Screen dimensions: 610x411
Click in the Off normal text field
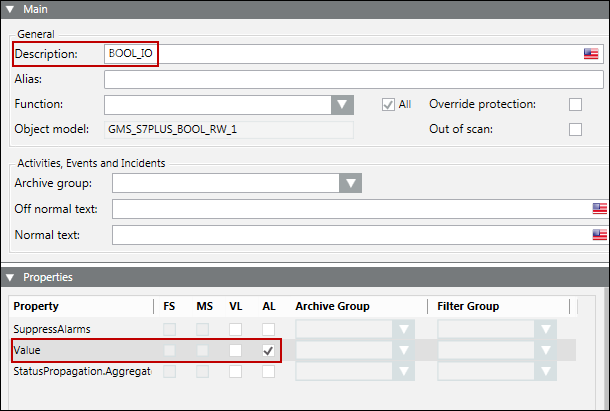tap(350, 209)
